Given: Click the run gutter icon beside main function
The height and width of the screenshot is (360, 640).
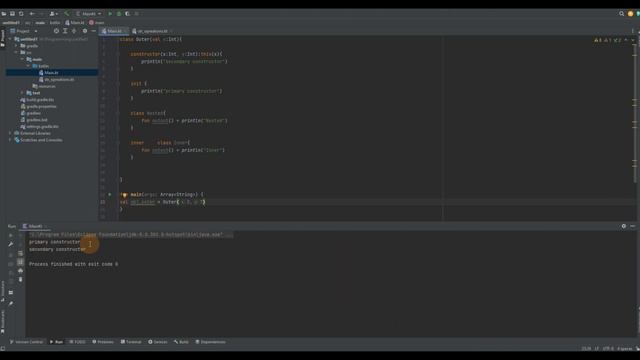Looking at the screenshot, I should 109,195.
